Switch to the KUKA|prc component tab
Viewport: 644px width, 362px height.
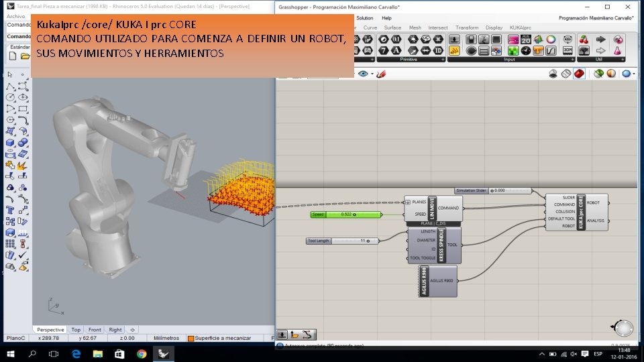click(x=521, y=27)
